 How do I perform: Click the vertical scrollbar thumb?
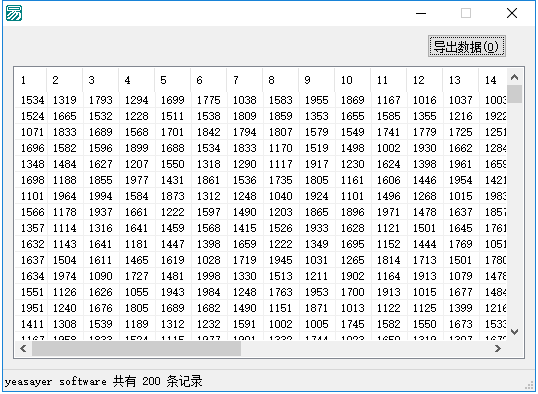[x=514, y=94]
